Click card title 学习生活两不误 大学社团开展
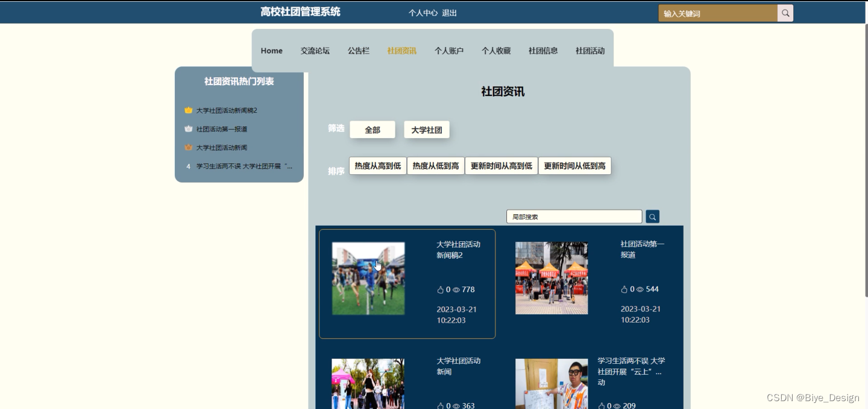This screenshot has width=868, height=409. [x=631, y=371]
